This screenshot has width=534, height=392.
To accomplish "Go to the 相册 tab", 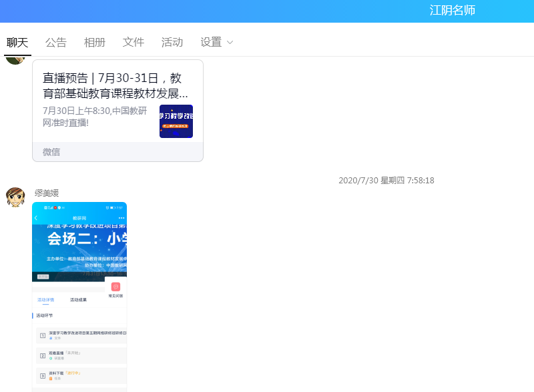I will pyautogui.click(x=95, y=42).
